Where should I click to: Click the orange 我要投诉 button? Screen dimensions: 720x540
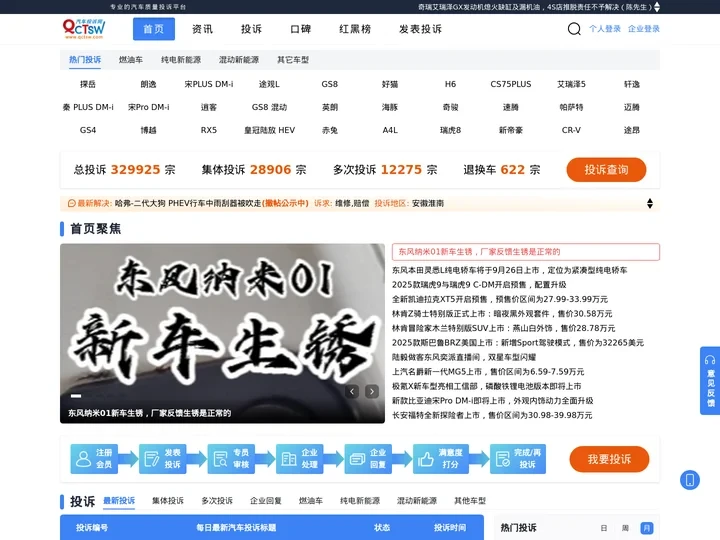(x=609, y=459)
